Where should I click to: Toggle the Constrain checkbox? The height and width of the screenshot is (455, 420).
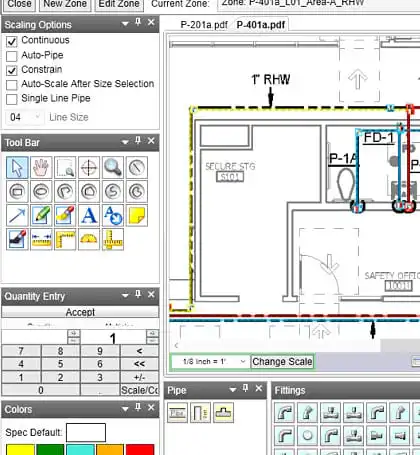12,70
